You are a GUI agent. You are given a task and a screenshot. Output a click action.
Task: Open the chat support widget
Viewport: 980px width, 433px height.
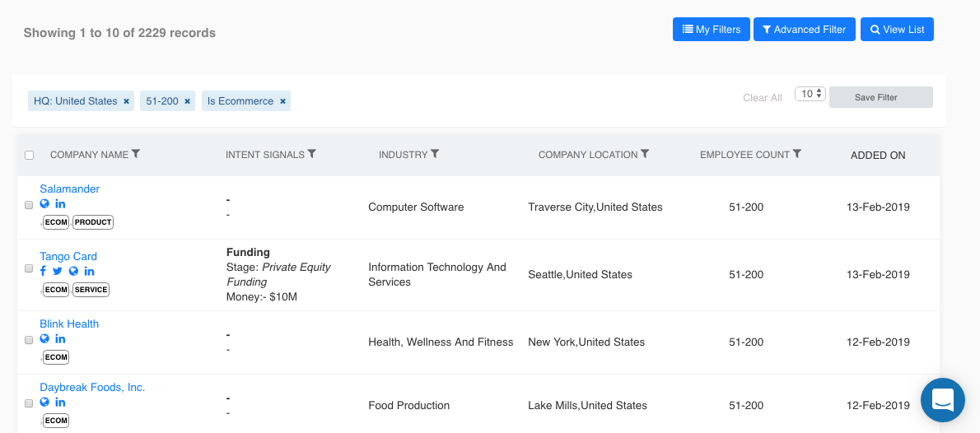click(x=942, y=399)
